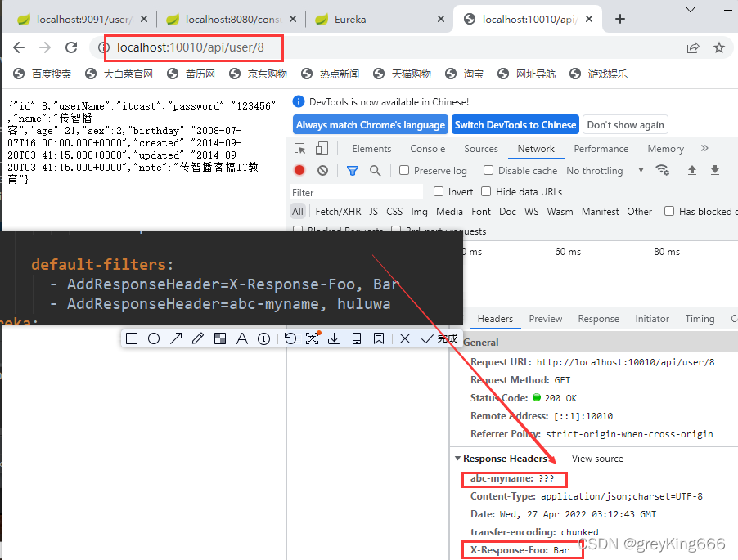Open the Memory panel
Viewport: 738px width, 560px height.
pos(665,149)
